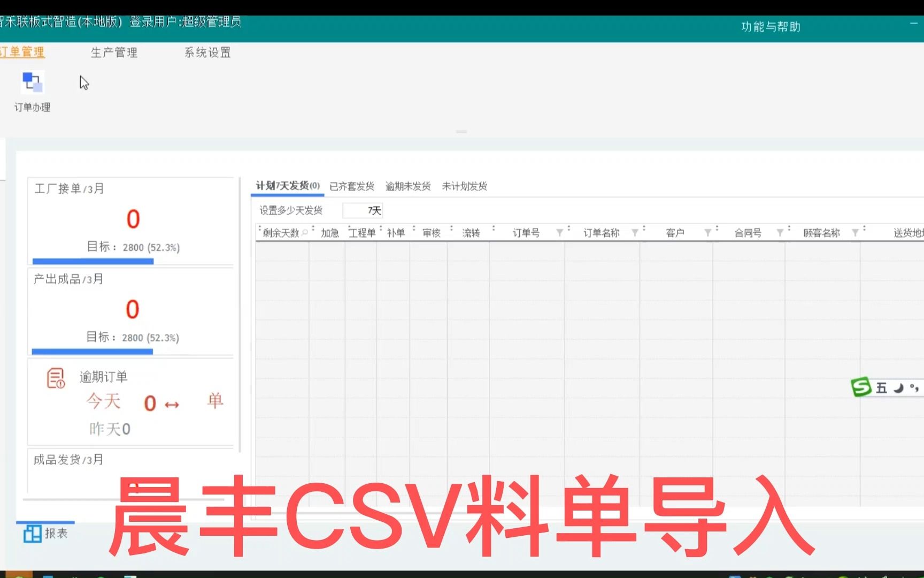Click the Sogou input method icon

coord(861,387)
